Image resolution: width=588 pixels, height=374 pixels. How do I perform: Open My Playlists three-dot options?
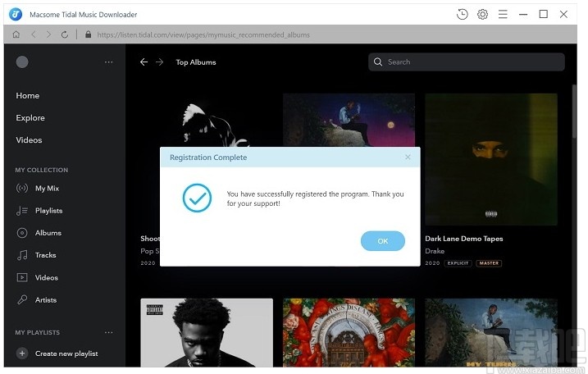pyautogui.click(x=109, y=332)
